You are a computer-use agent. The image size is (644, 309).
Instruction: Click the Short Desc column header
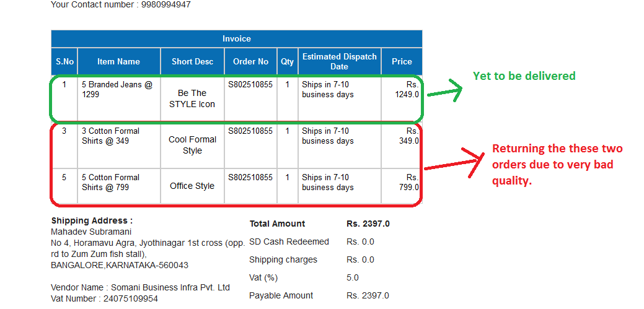coord(192,61)
